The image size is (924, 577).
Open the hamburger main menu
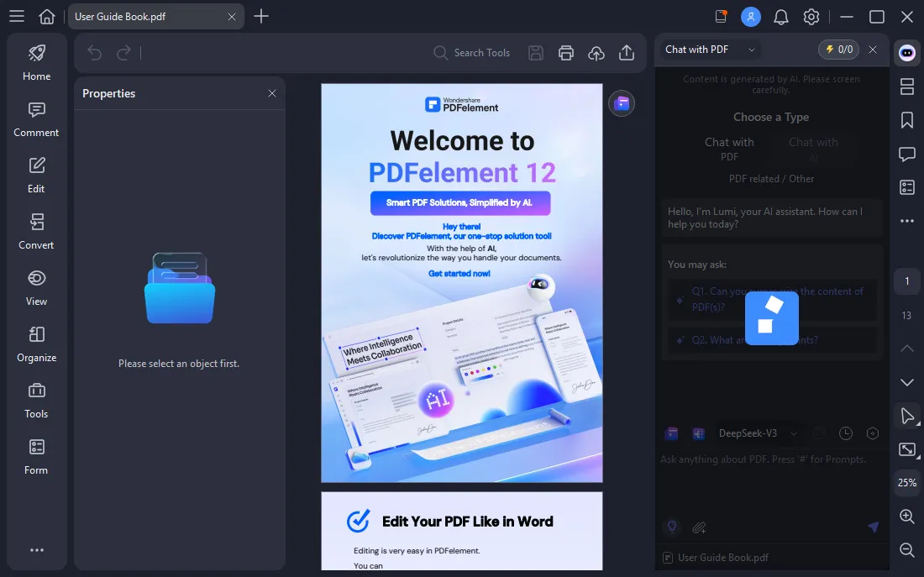coord(17,17)
